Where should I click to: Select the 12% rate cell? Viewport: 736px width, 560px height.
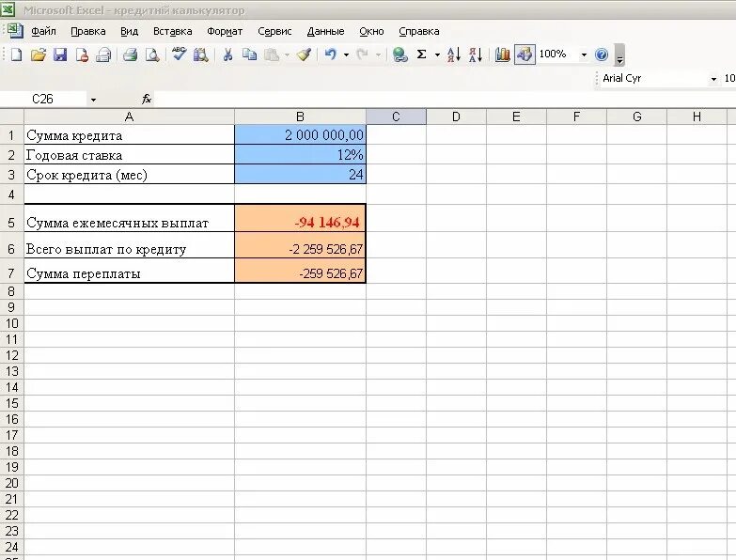[x=301, y=155]
